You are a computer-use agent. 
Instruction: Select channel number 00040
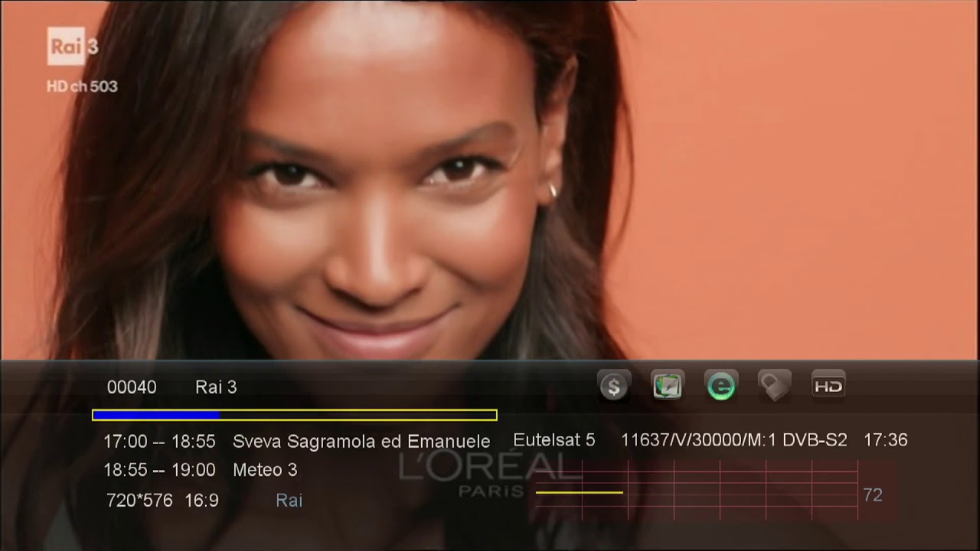pos(132,387)
